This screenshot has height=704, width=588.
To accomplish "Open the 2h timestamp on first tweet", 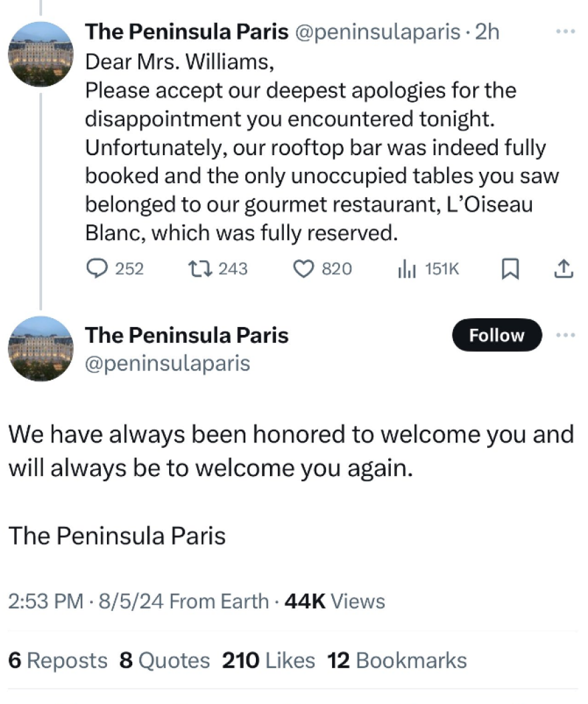I will coord(486,31).
